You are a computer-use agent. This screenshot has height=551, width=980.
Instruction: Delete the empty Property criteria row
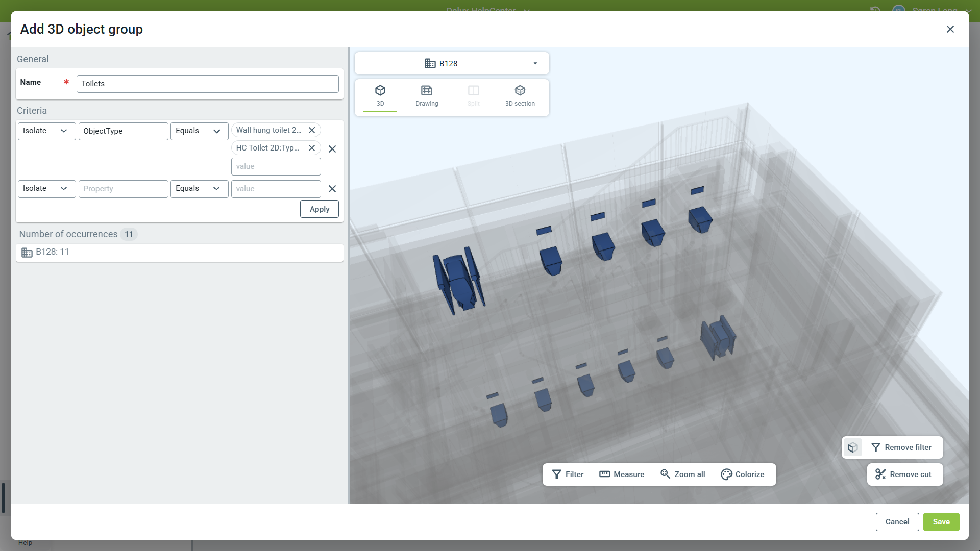tap(332, 189)
